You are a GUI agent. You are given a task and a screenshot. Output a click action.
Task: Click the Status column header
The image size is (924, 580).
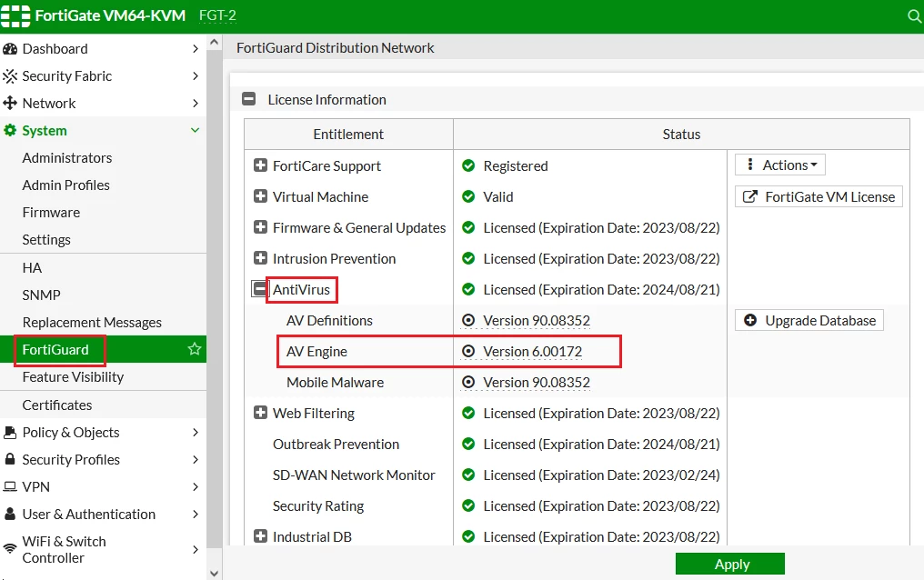(681, 135)
